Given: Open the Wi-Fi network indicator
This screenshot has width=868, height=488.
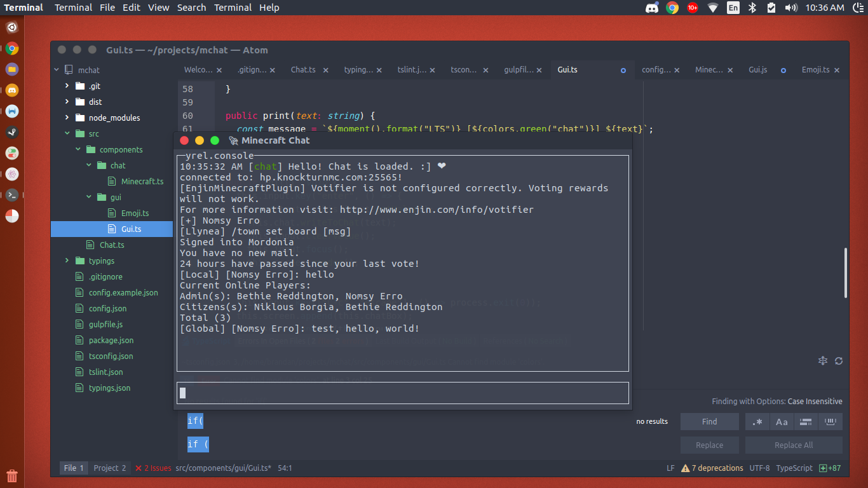Looking at the screenshot, I should (x=713, y=8).
